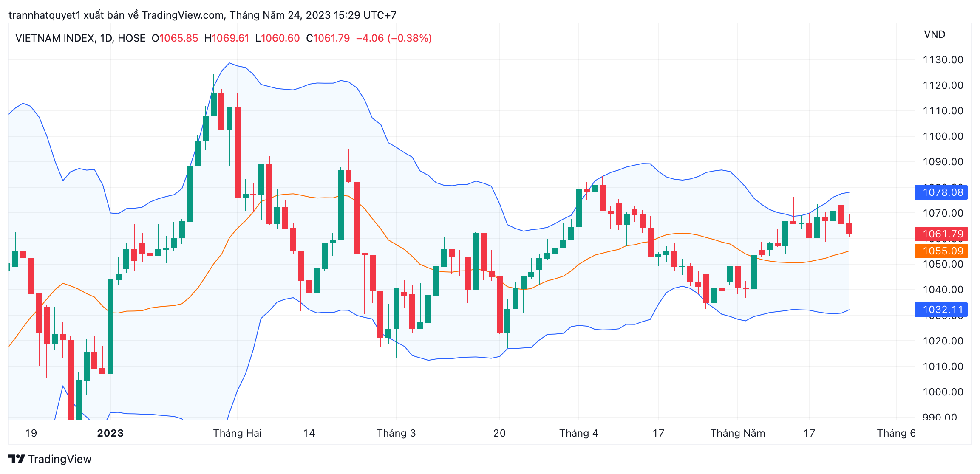Click the Tháng Hai label on time axis
The image size is (980, 474).
click(x=238, y=433)
